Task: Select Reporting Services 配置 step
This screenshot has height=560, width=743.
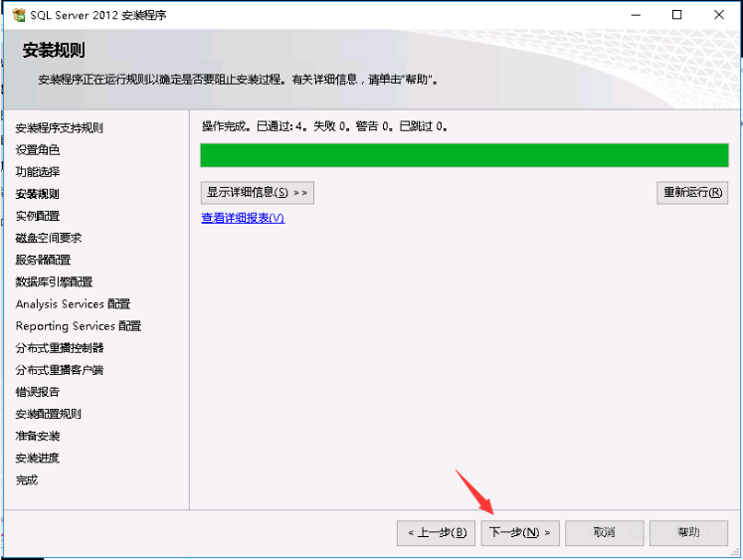Action: tap(78, 326)
